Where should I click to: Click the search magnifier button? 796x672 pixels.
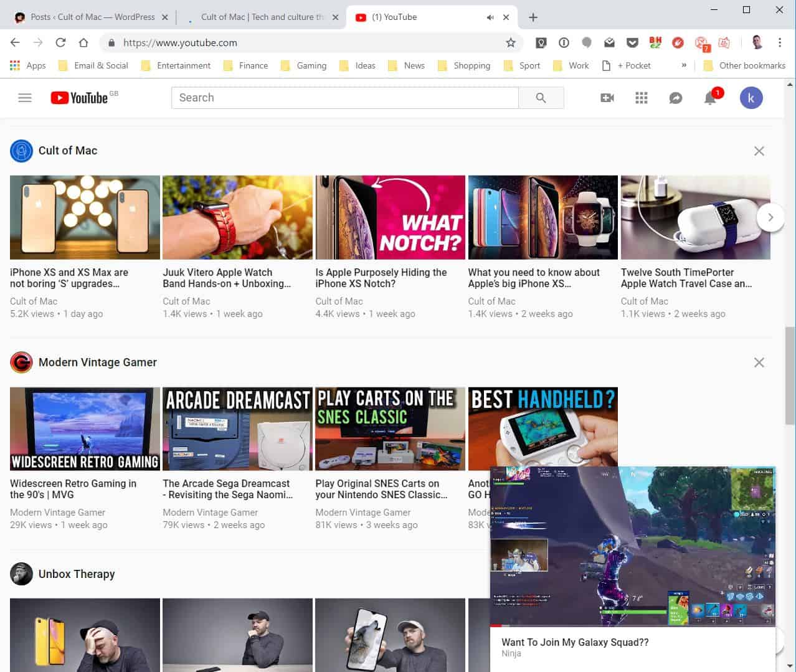541,98
